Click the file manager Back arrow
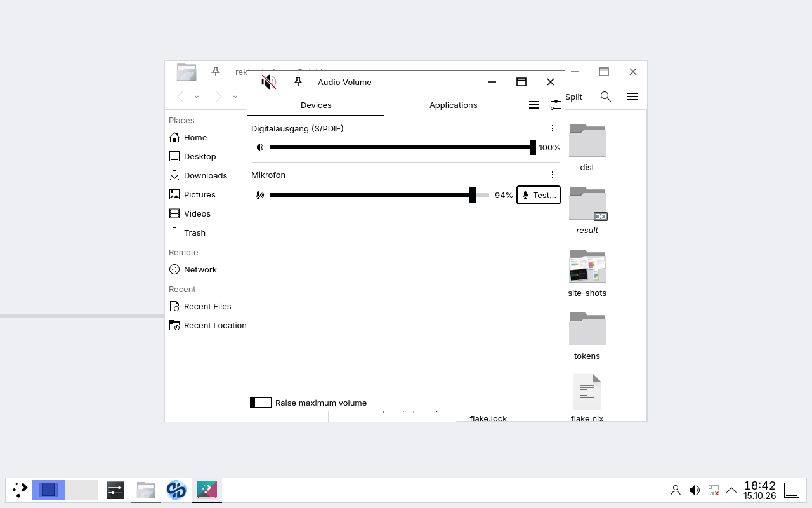This screenshot has width=812, height=508. (181, 97)
